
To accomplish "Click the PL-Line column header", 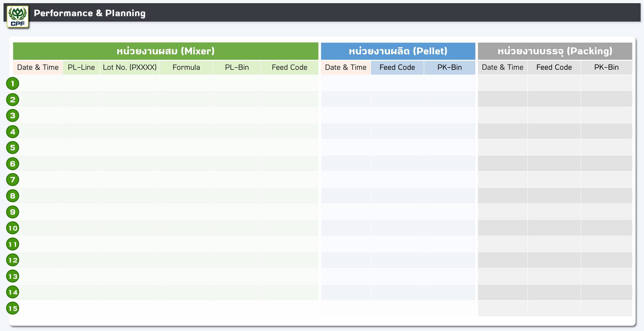I will click(x=81, y=67).
